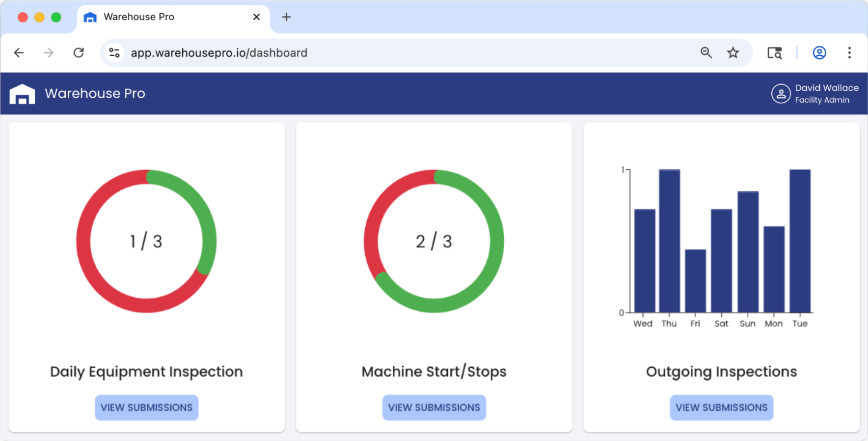Click the 1 / 3 donut chart value

tap(146, 241)
